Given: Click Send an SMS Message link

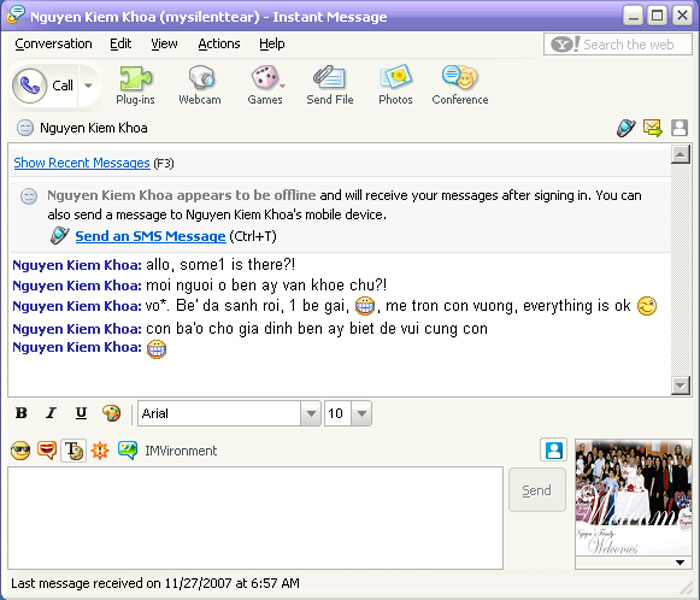Looking at the screenshot, I should tap(150, 236).
